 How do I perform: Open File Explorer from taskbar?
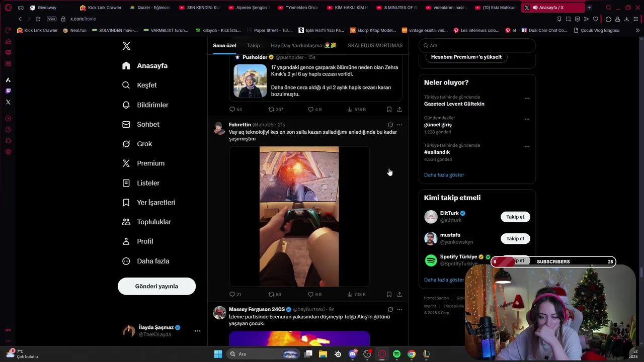tap(323, 354)
